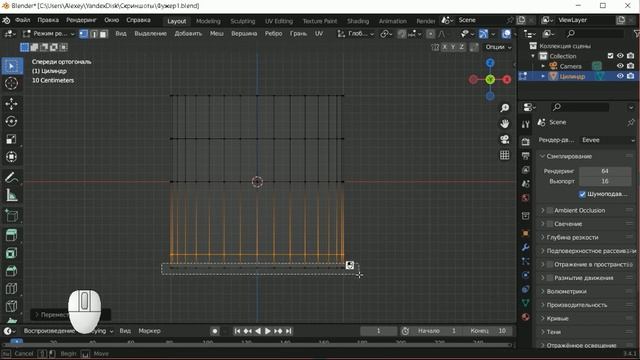The width and height of the screenshot is (640, 360).
Task: Open the Output properties tab
Action: coord(525,156)
